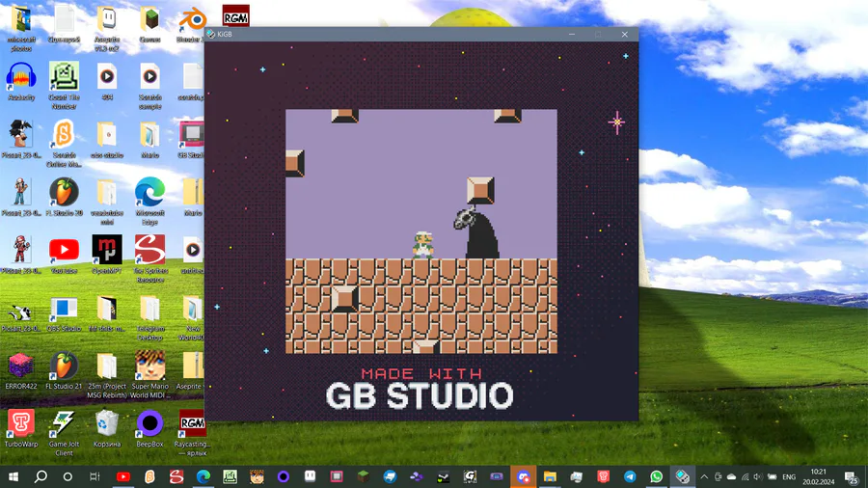The width and height of the screenshot is (868, 488).
Task: Open Task View on the taskbar
Action: [x=95, y=476]
